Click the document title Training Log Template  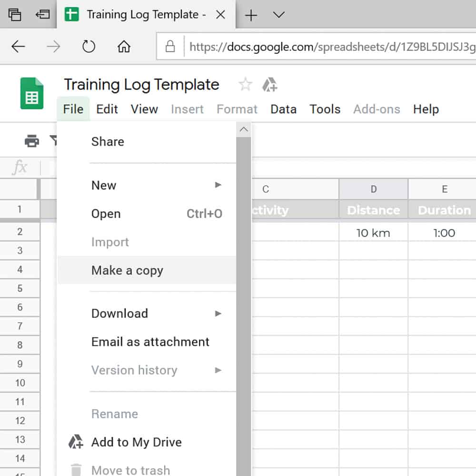141,85
